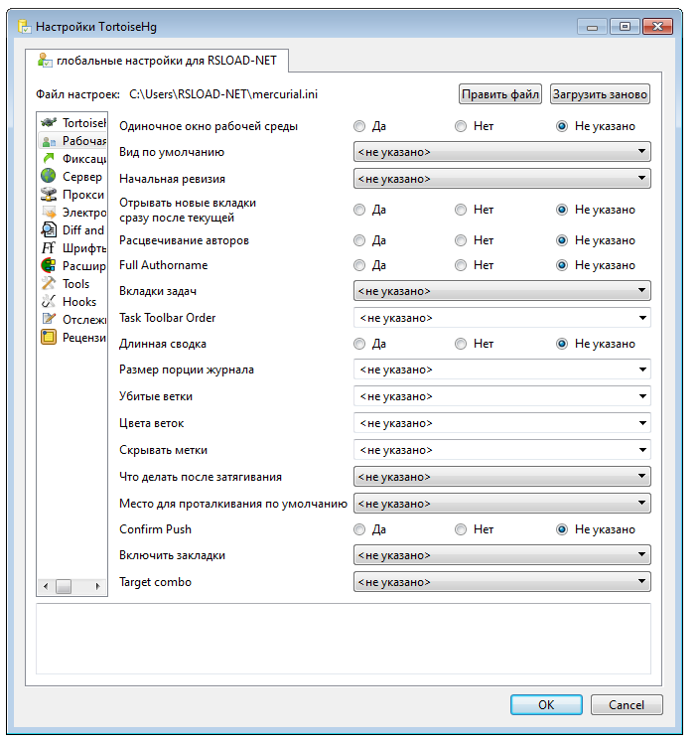Open the Электронная почта mail icon
This screenshot has width=700, height=741.
pos(49,213)
